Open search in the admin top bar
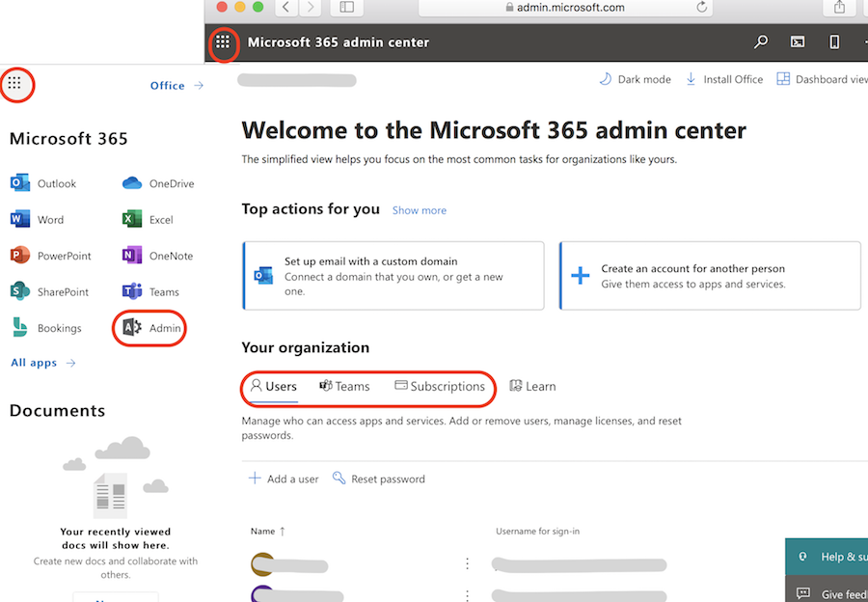 point(761,42)
